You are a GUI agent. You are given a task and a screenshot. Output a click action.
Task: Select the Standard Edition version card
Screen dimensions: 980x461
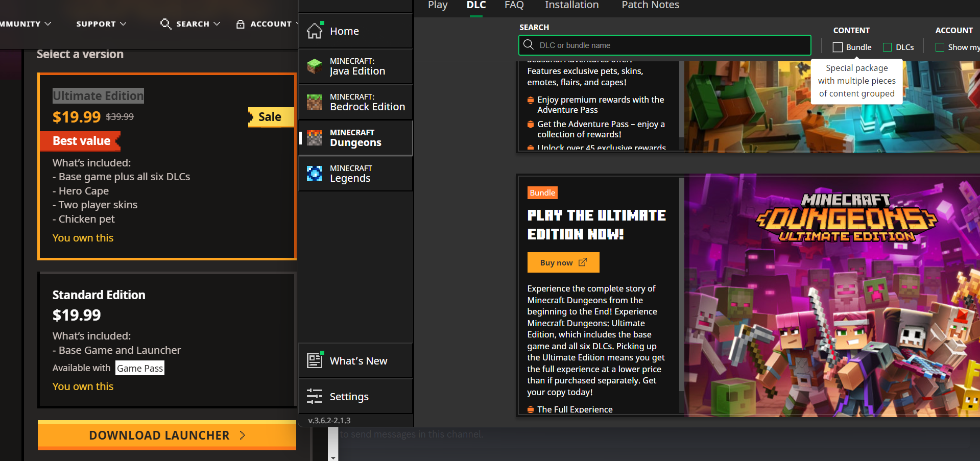167,340
